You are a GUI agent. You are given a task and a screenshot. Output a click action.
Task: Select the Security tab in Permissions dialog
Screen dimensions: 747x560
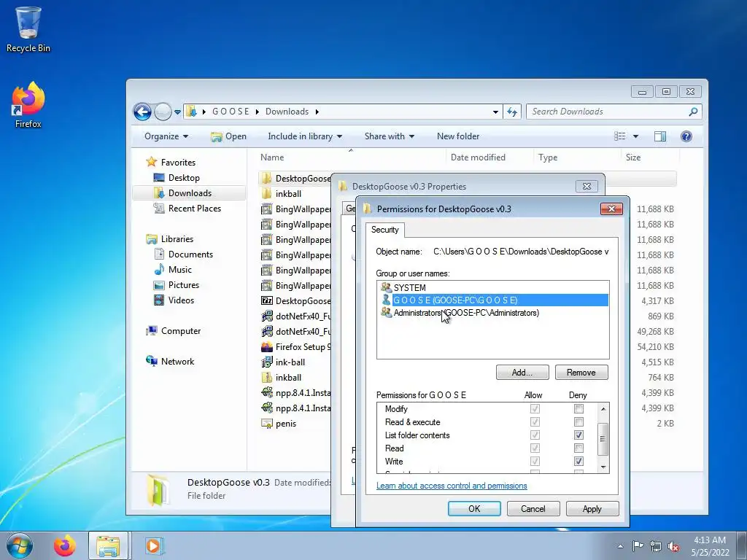click(x=385, y=230)
